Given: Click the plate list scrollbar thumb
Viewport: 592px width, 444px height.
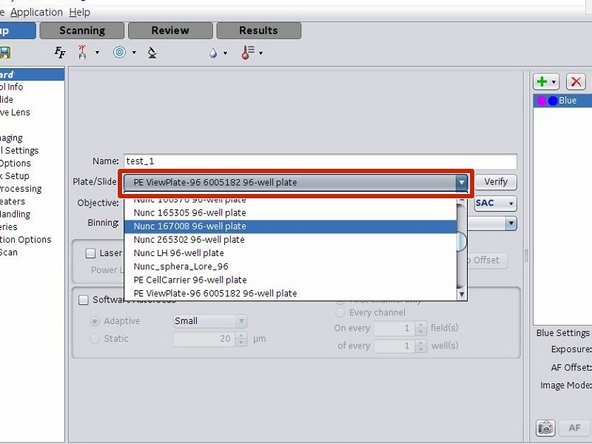Looking at the screenshot, I should click(x=461, y=242).
